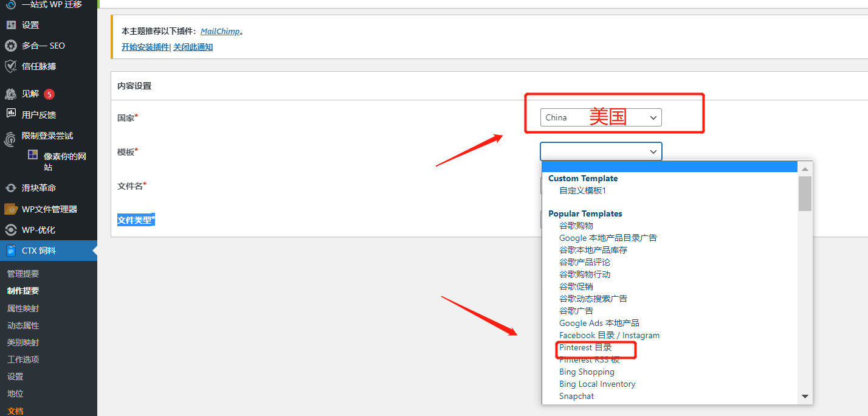Open 管理提要 submenu item
Viewport: 868px width, 416px height.
[x=23, y=274]
